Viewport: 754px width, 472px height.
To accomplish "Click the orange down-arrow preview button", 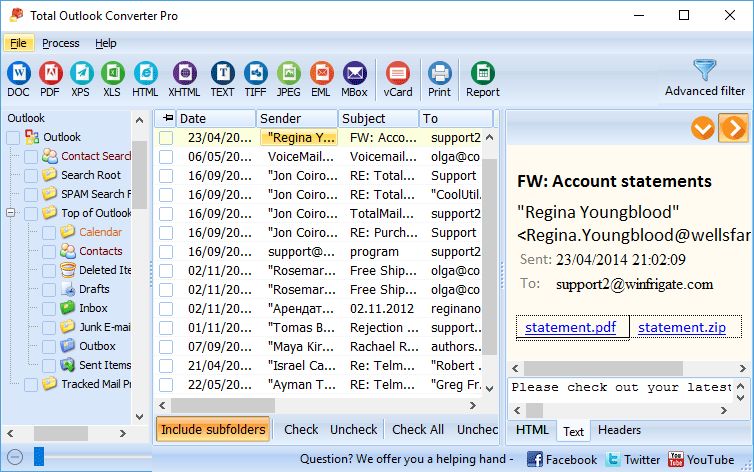I will [x=703, y=128].
